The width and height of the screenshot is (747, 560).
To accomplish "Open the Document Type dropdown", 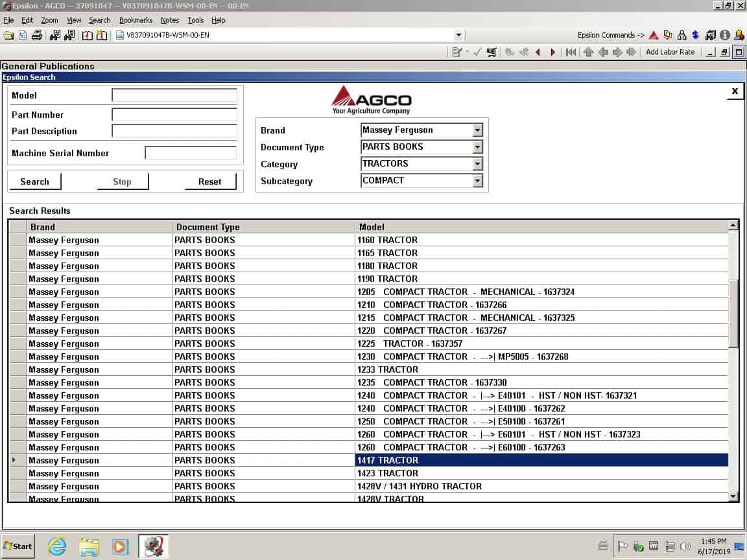I will point(477,147).
